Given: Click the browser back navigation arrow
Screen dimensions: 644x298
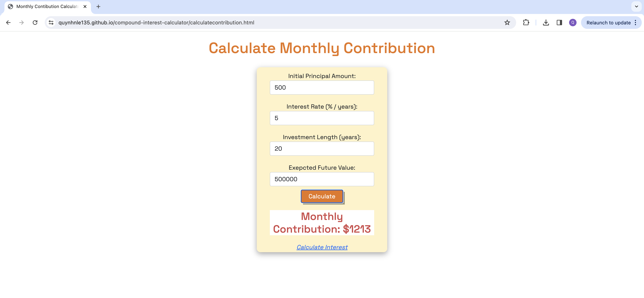Looking at the screenshot, I should pos(8,23).
